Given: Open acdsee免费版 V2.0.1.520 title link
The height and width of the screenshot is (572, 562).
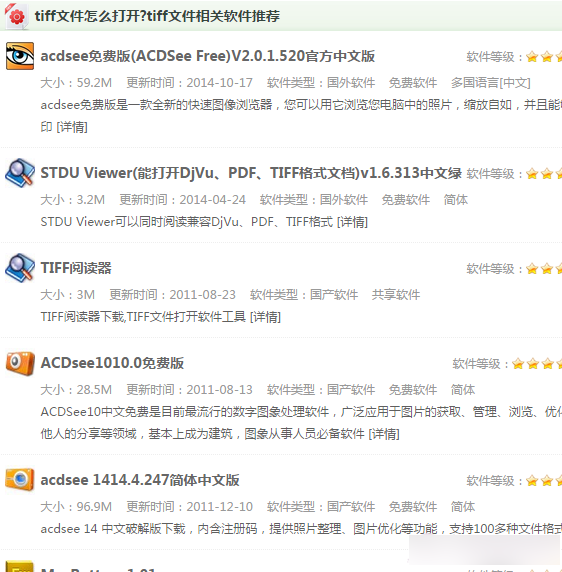Looking at the screenshot, I should pyautogui.click(x=208, y=56).
